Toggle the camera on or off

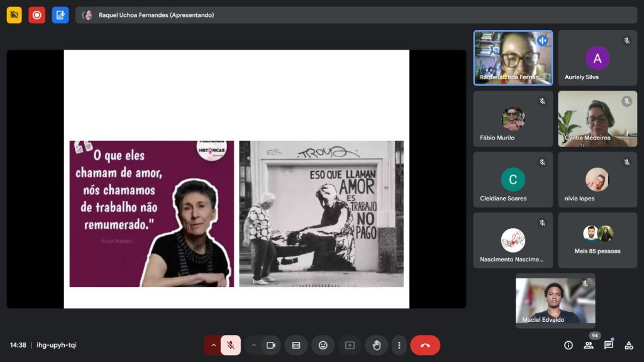click(x=271, y=345)
